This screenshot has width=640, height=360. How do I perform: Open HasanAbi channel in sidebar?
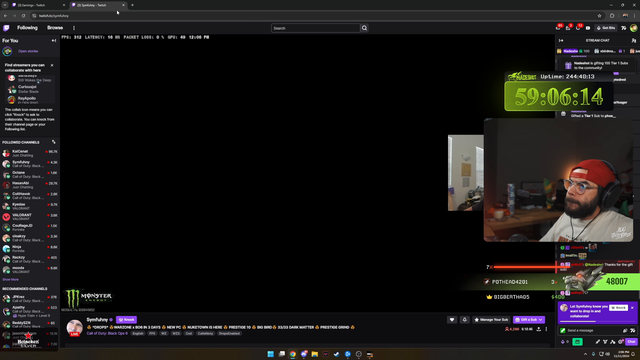[30, 185]
